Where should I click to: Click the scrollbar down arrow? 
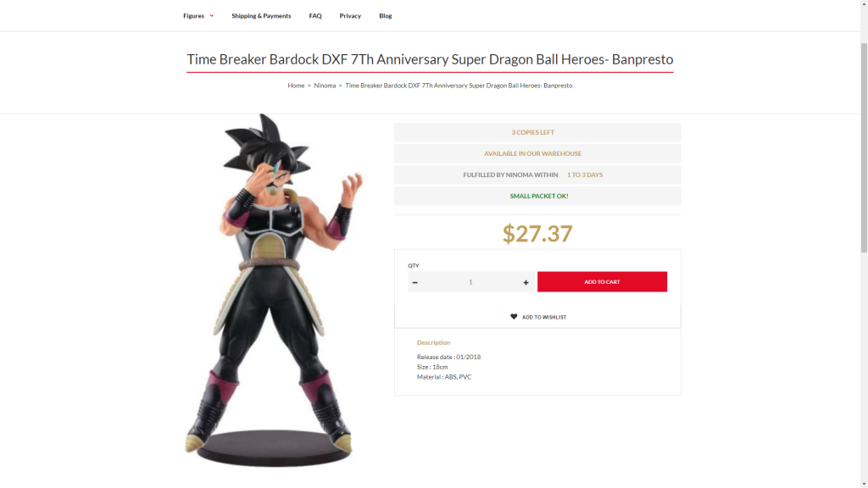point(864,484)
